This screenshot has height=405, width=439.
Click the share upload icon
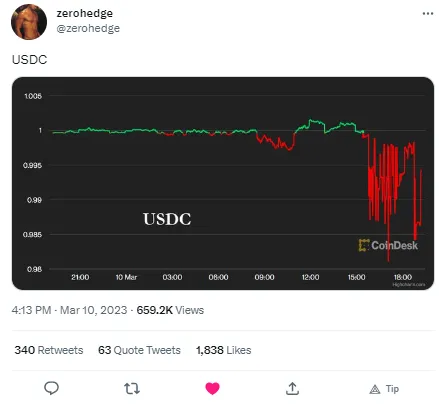pyautogui.click(x=292, y=388)
